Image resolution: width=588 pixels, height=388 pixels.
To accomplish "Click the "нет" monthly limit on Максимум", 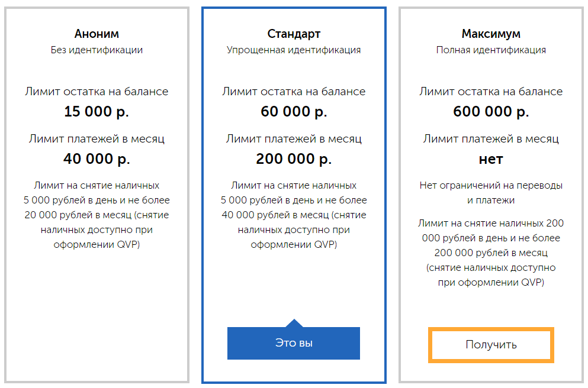I will pos(491,159).
